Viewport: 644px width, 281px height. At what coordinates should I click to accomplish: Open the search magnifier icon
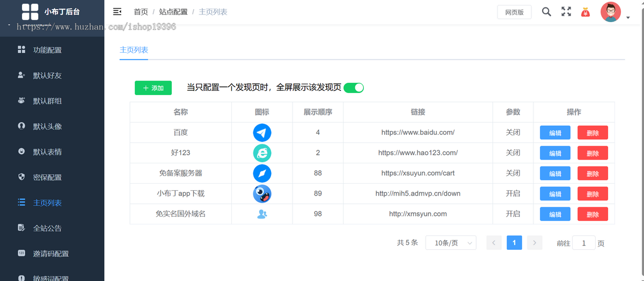(546, 12)
